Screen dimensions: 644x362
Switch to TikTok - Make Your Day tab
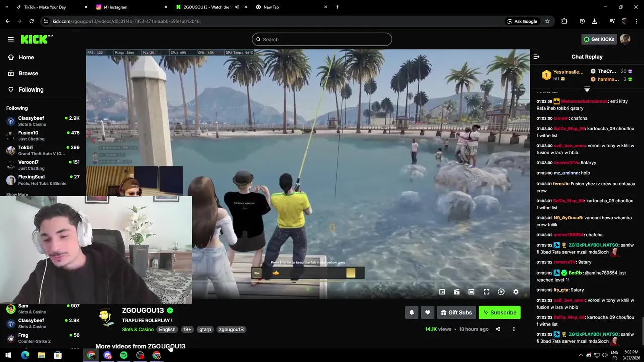tap(50, 7)
